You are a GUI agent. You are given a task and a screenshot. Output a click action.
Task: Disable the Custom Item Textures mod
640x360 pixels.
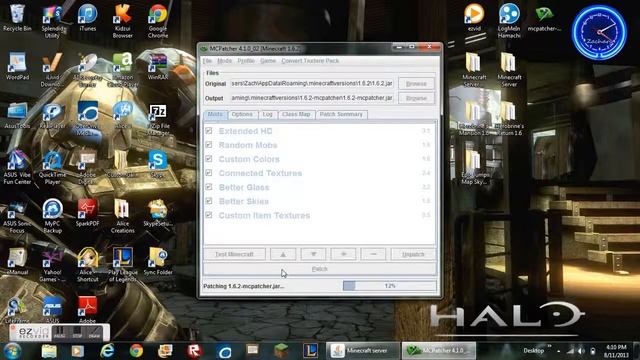click(x=209, y=215)
